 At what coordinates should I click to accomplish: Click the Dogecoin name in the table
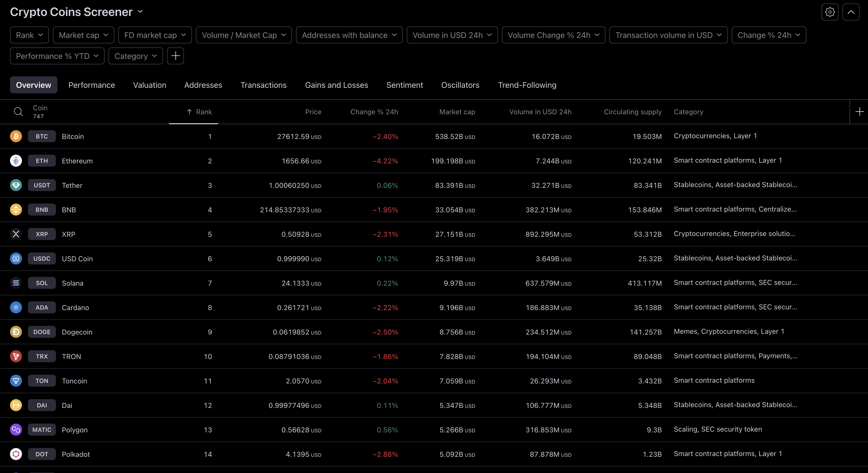77,332
